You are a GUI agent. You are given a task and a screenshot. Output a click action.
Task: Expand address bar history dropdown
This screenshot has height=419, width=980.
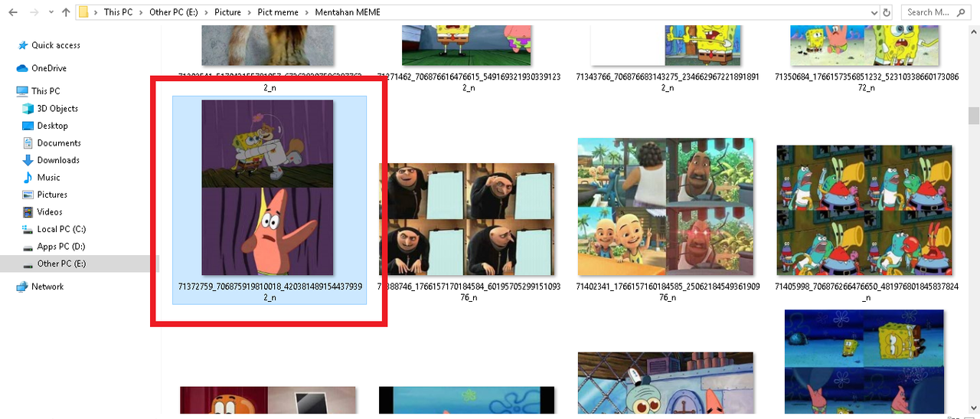pos(874,12)
